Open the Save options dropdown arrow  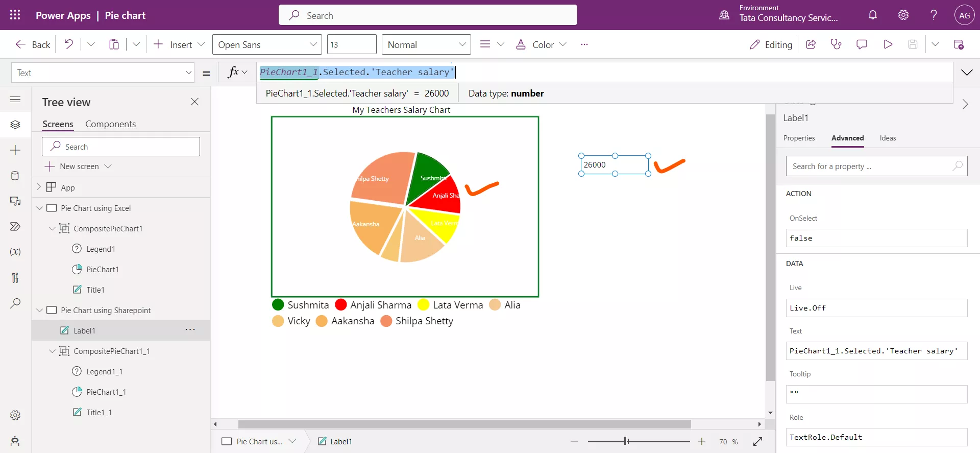935,44
